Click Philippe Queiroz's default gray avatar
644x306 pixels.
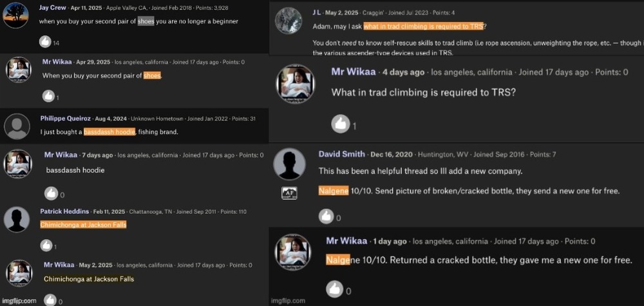tap(17, 126)
